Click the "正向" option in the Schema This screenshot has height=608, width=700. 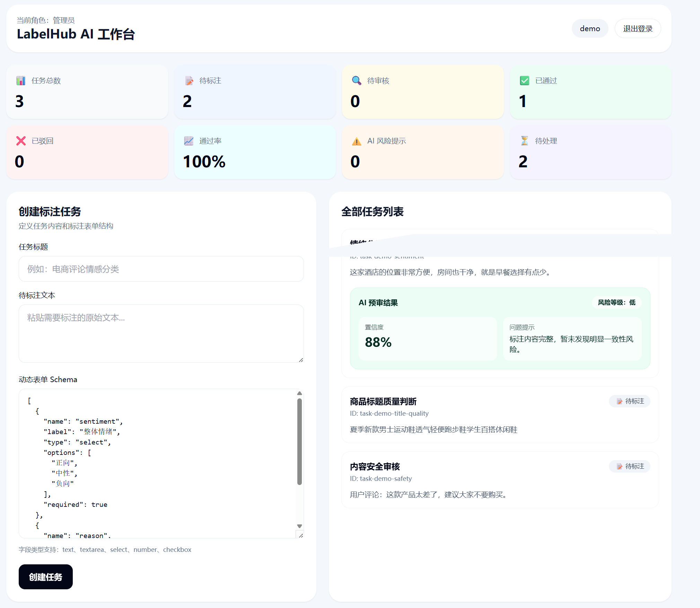(x=64, y=463)
